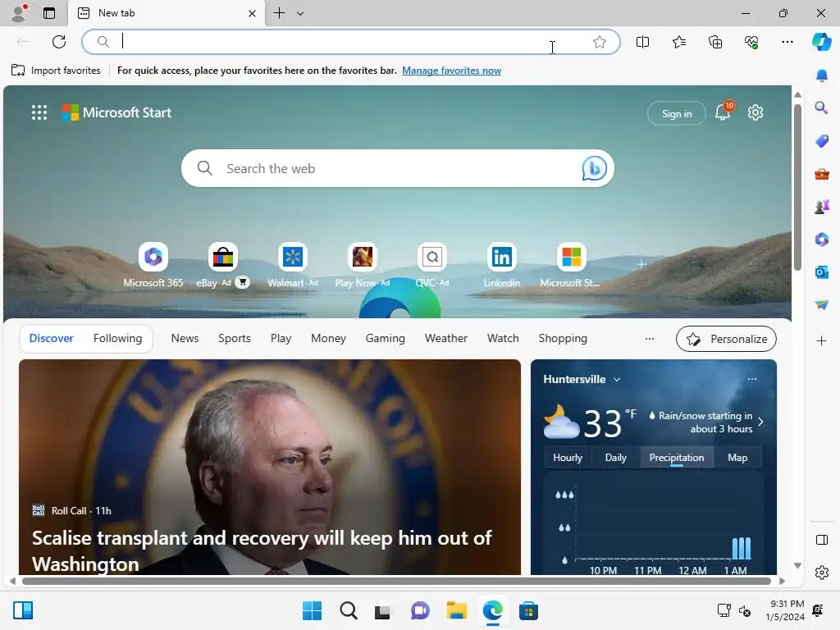Click the browser address bar
Image resolution: width=840 pixels, height=630 pixels.
click(351, 42)
